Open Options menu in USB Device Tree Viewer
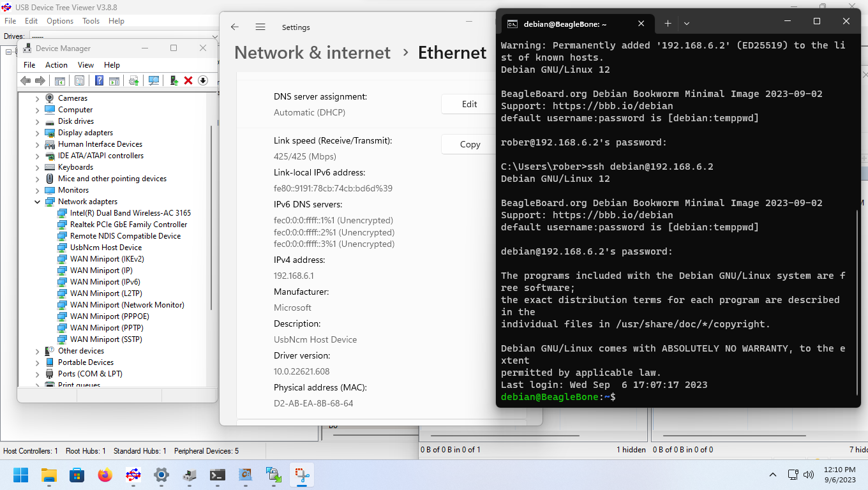 coord(60,21)
